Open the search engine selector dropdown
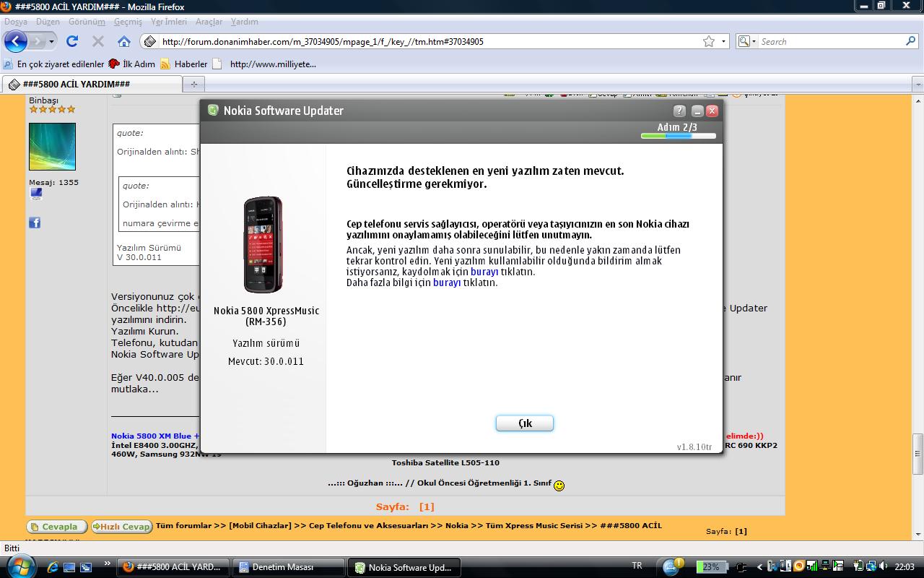Viewport: 924px width, 578px height. pos(746,41)
